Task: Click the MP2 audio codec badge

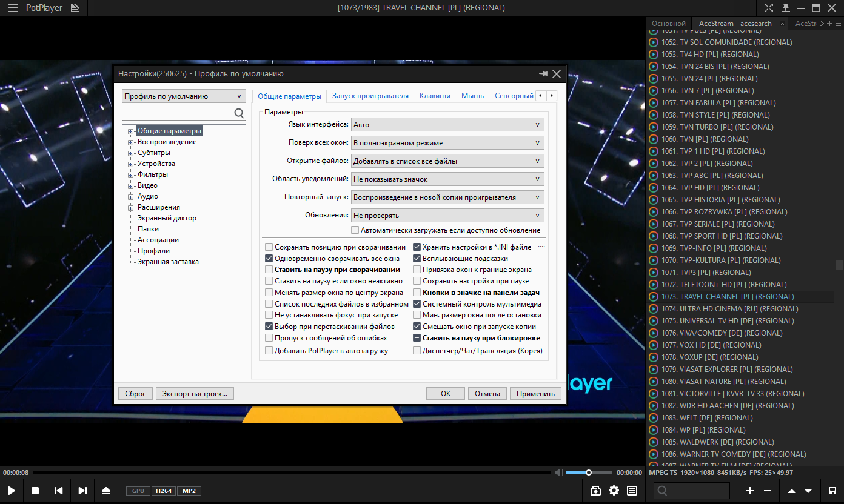Action: pos(189,491)
